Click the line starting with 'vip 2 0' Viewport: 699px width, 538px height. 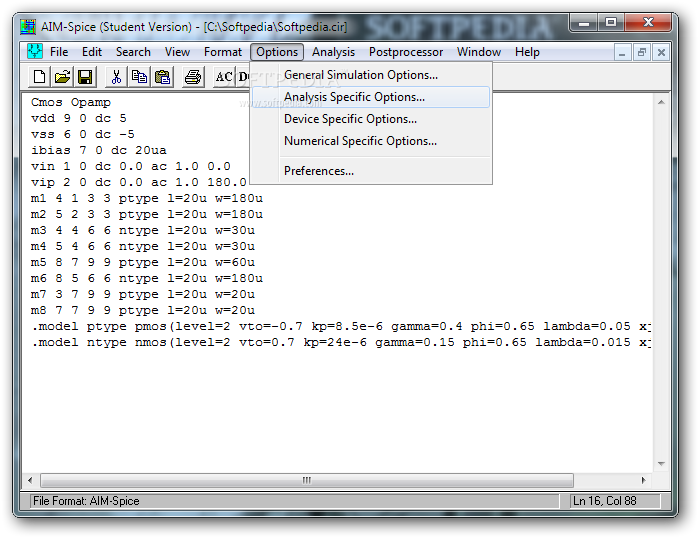(139, 183)
